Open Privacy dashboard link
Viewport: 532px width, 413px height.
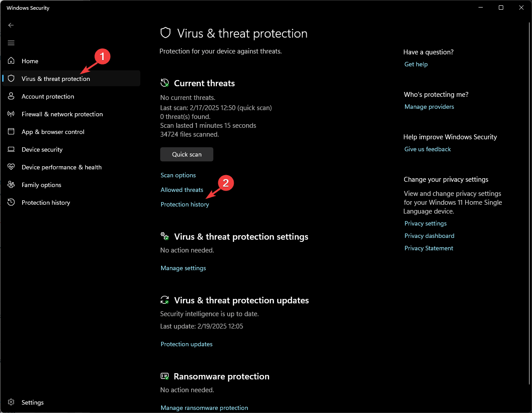pos(429,236)
